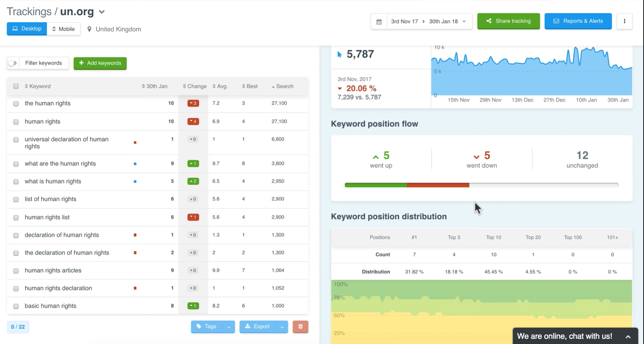Sort table by Keyword column
644x344 pixels.
coord(38,86)
